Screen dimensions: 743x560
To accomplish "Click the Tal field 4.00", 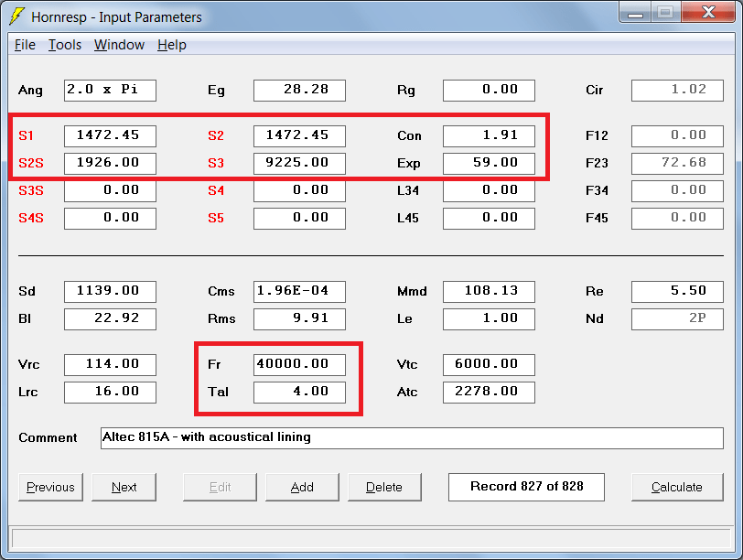I will pos(299,393).
